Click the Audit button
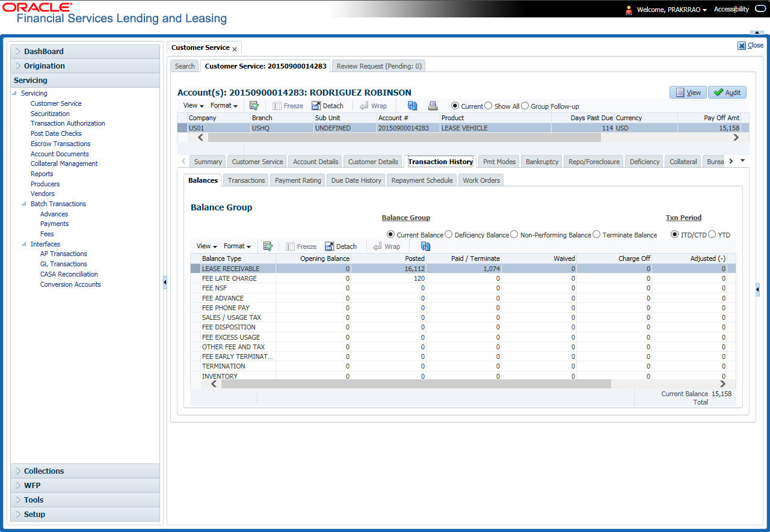Screen dimensions: 770x532 (727, 93)
